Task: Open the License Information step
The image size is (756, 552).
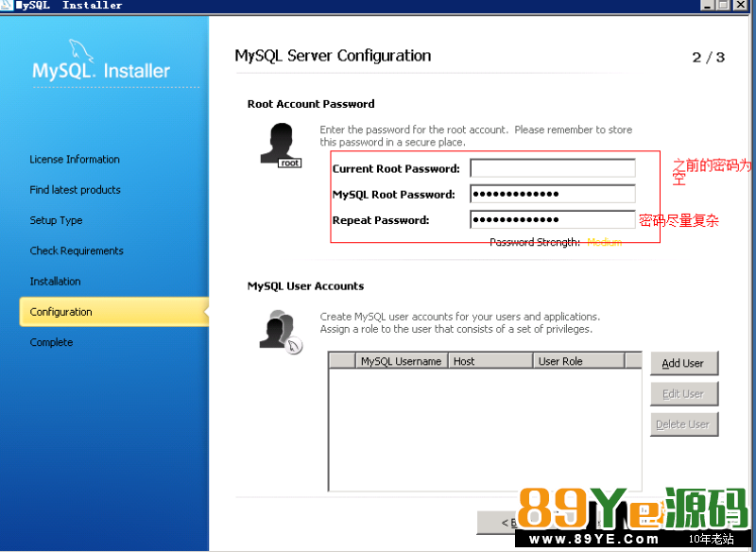Action: [75, 160]
